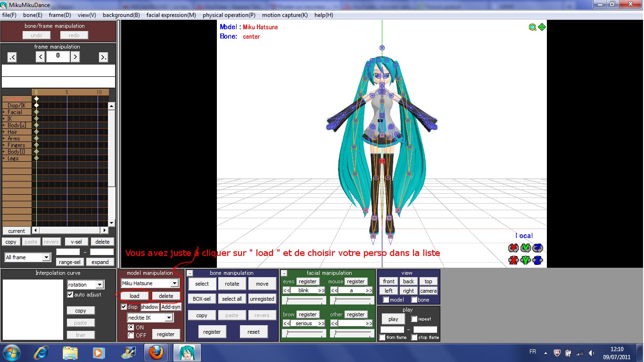Image resolution: width=644 pixels, height=362 pixels.
Task: Expand the Facial track group
Action: click(x=4, y=112)
